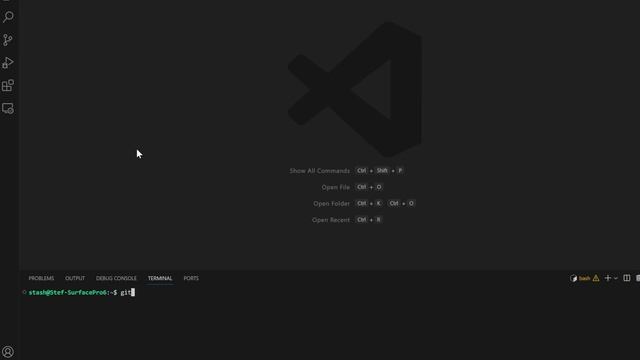The width and height of the screenshot is (640, 360).
Task: Open the Extensions view
Action: click(x=8, y=85)
